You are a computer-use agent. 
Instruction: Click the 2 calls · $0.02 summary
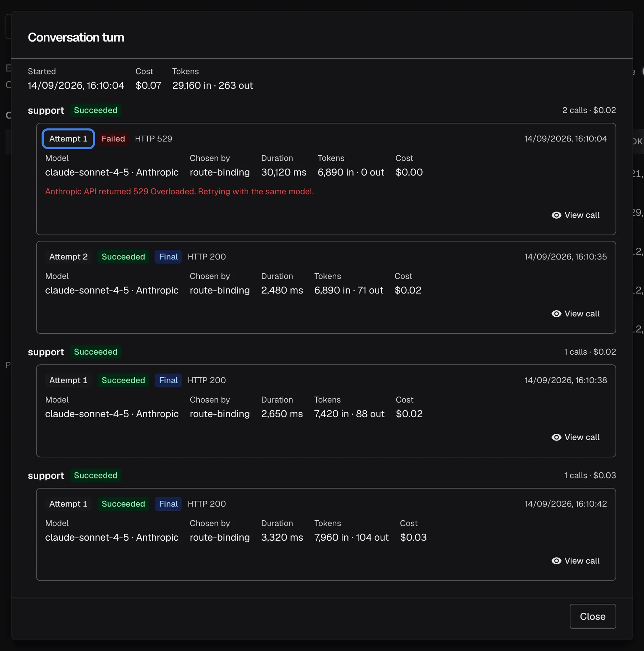(589, 110)
